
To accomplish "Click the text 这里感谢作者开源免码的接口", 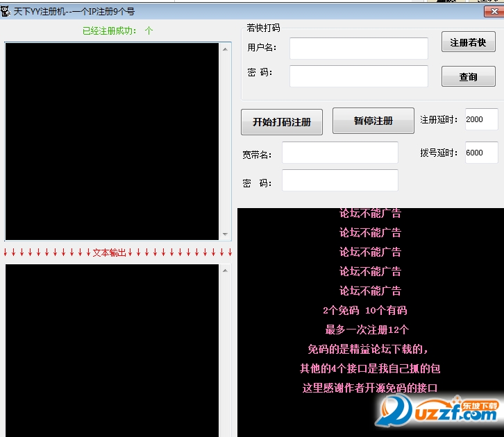I will pos(370,388).
